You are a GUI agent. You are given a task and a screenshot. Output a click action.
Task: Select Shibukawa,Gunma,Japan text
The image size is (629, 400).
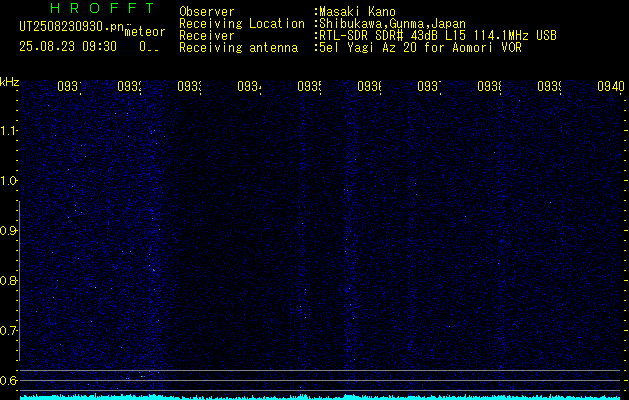[390, 24]
